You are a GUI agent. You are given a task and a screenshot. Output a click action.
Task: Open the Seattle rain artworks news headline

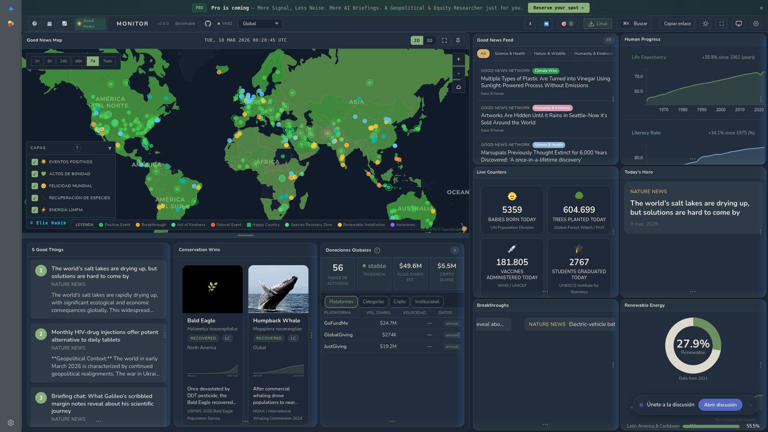click(544, 119)
